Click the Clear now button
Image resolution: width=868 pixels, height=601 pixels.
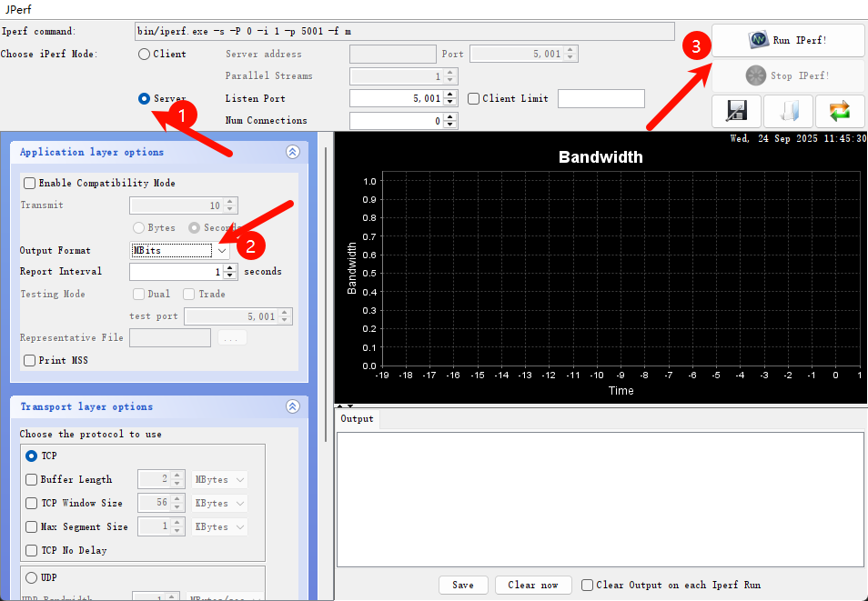pos(533,586)
